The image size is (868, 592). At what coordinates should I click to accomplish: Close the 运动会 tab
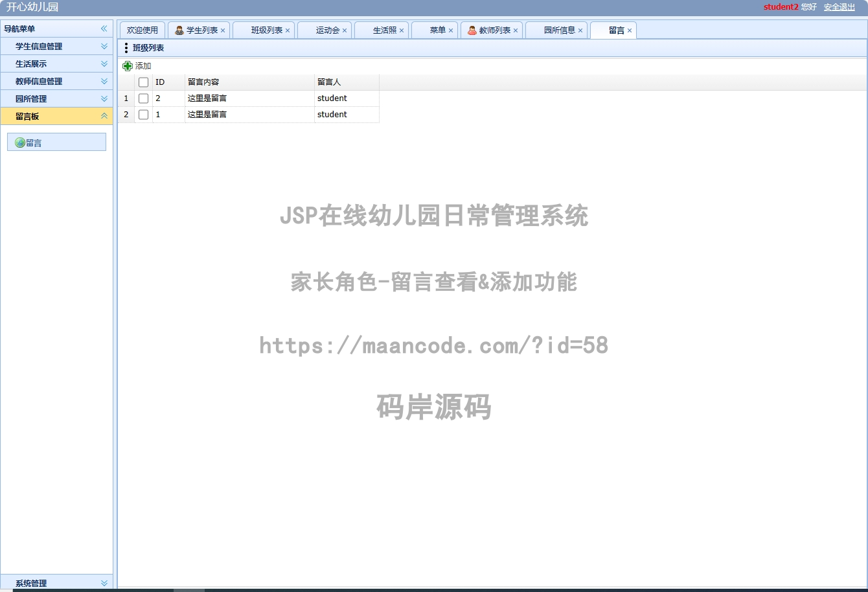345,30
